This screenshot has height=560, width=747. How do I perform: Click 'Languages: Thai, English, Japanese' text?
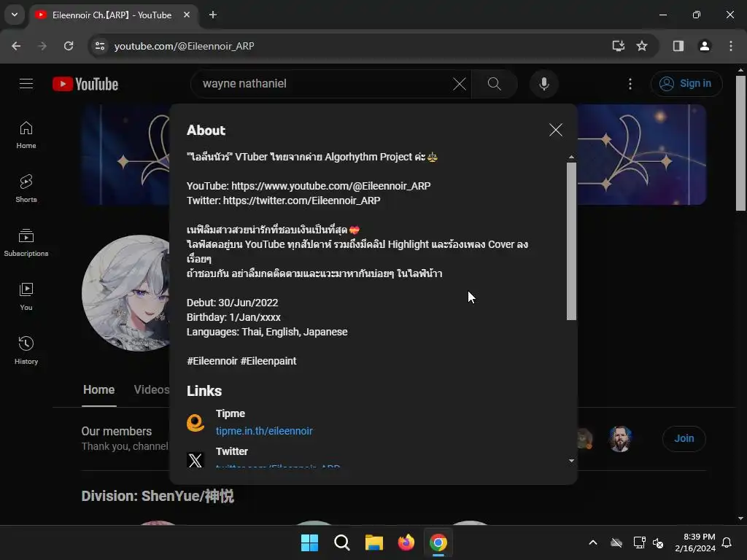click(267, 332)
